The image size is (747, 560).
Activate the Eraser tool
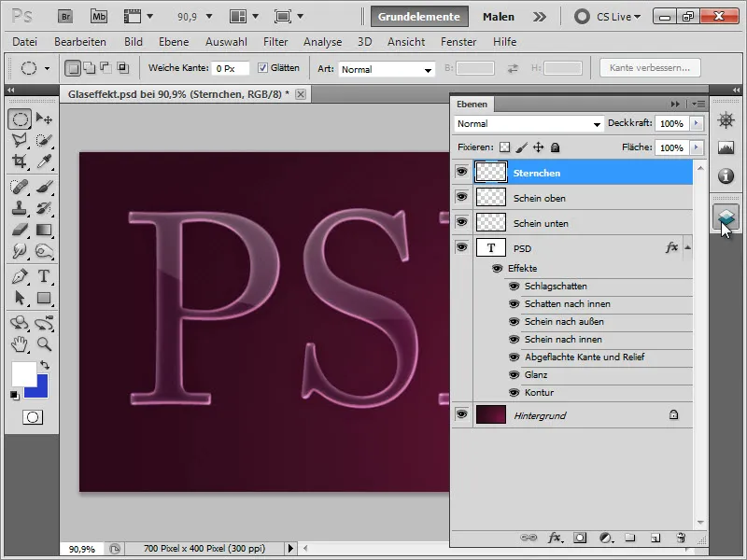(x=20, y=230)
